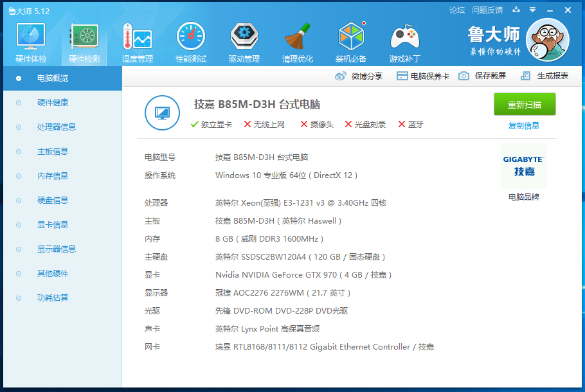Click the red X beside 摄像头
This screenshot has width=585, height=392.
[x=303, y=124]
